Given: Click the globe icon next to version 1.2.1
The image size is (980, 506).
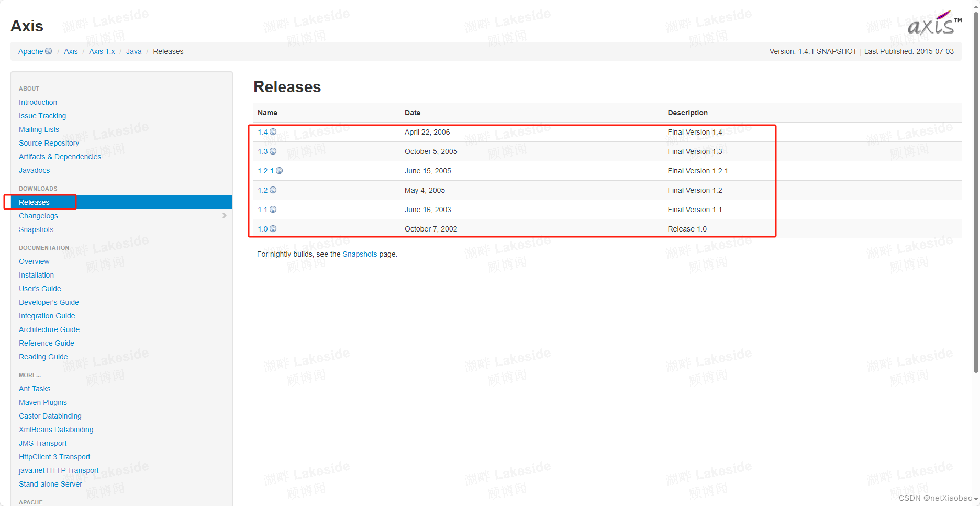Looking at the screenshot, I should pos(280,171).
